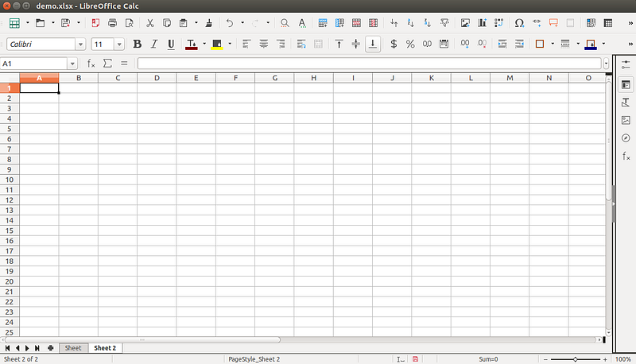Apply yellow highlighting color swatch
The image size is (636, 364).
coord(217,44)
